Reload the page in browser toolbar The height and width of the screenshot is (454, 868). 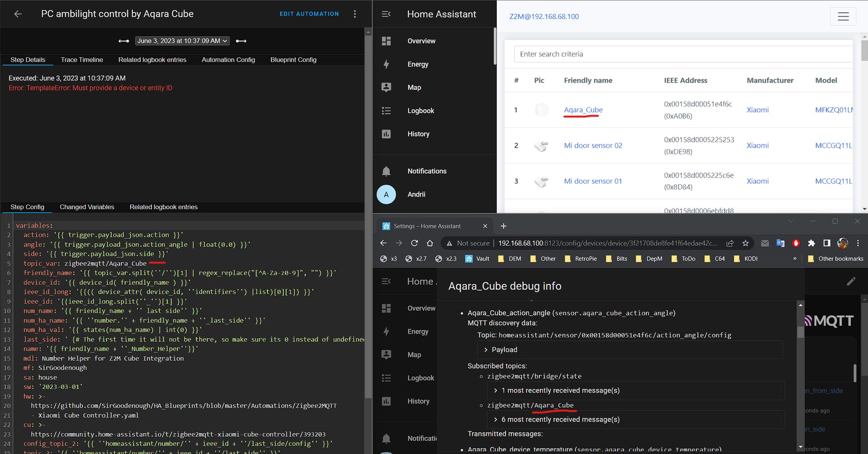pyautogui.click(x=414, y=243)
